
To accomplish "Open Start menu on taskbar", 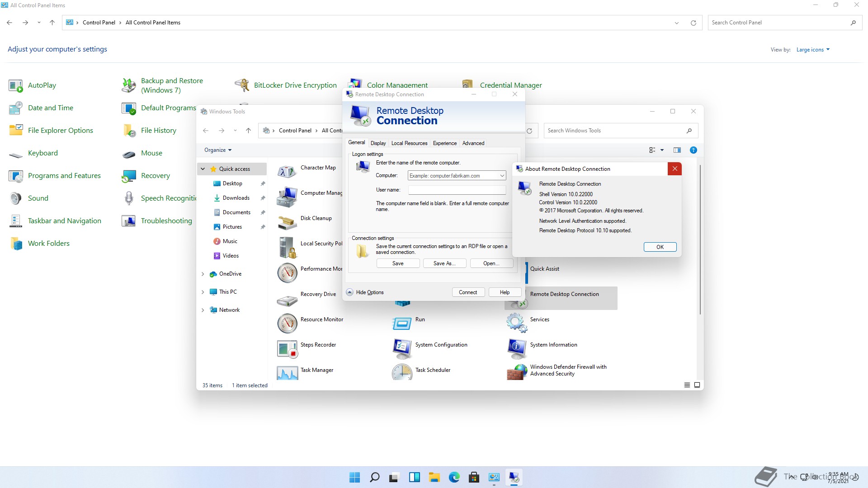I will [x=355, y=477].
